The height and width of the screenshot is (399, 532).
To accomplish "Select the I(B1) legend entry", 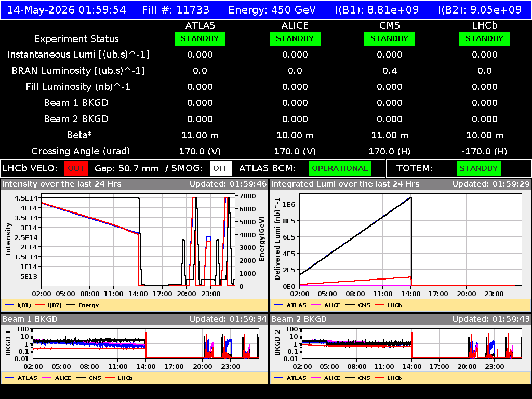I will pyautogui.click(x=18, y=305).
